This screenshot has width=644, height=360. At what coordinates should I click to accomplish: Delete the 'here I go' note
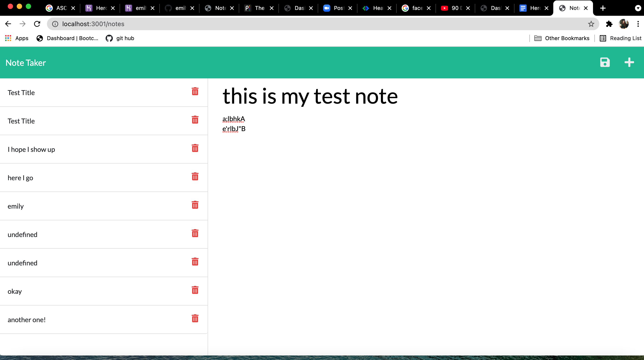click(195, 177)
